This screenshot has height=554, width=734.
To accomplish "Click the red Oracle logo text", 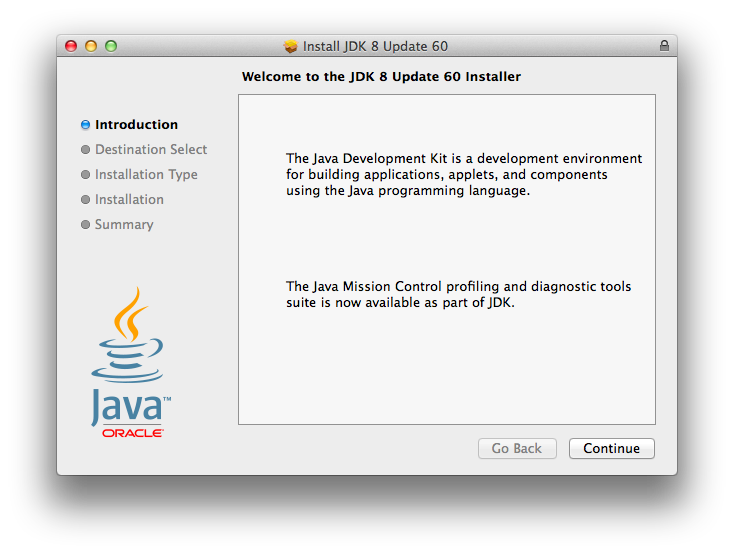I will tap(132, 433).
